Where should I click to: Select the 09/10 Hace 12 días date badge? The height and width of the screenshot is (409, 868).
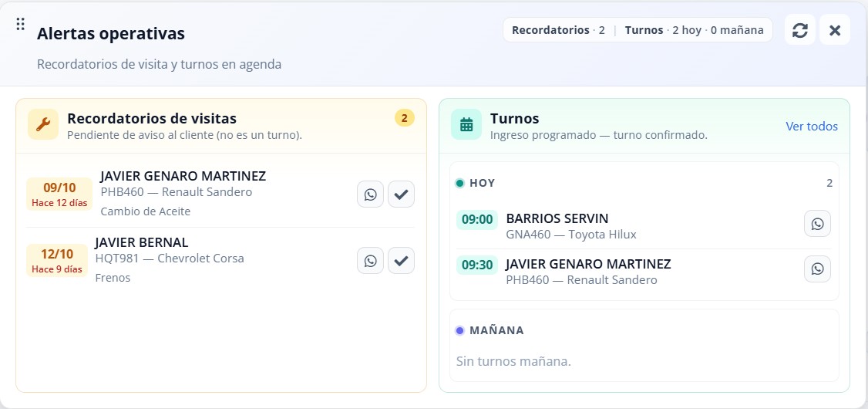click(x=59, y=194)
